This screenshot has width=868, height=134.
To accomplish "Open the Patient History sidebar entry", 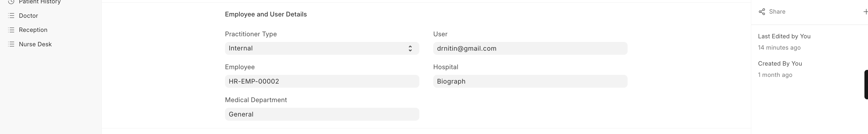I will (39, 2).
